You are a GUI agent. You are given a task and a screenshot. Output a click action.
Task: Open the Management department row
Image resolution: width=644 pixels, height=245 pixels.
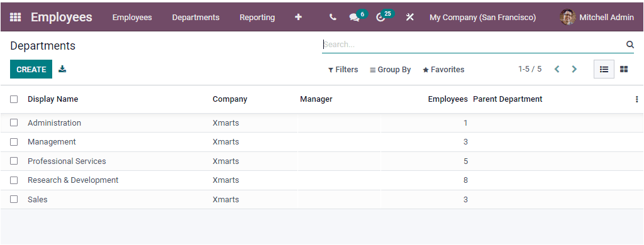tap(322, 142)
